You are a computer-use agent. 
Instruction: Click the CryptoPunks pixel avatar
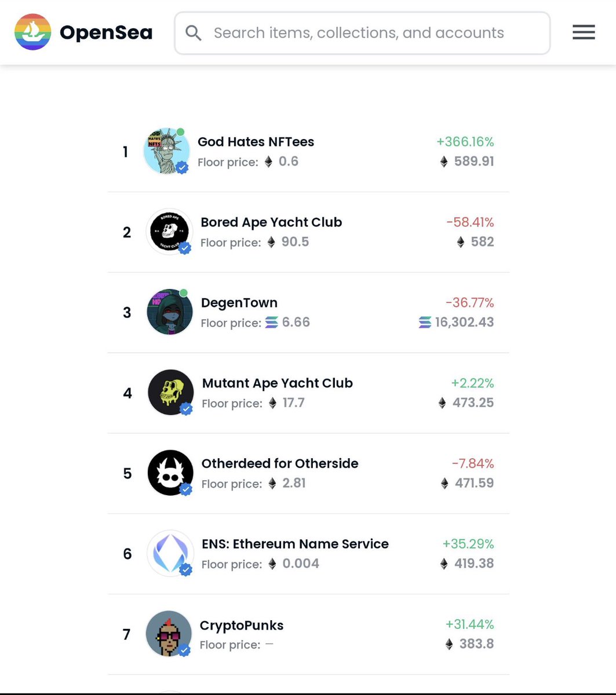(169, 634)
